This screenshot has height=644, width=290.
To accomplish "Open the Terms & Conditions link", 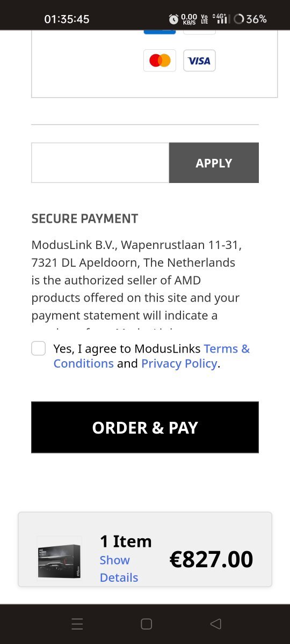I will tap(151, 356).
